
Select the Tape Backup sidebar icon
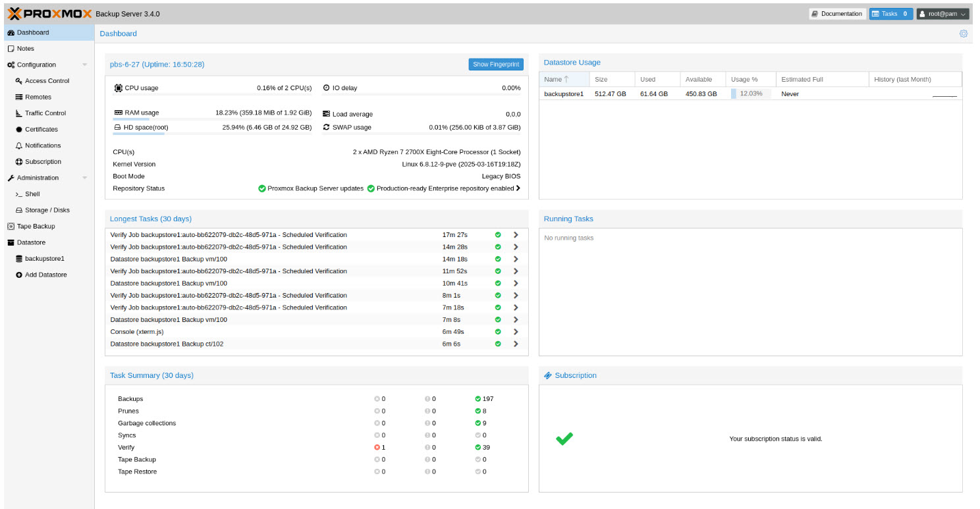point(11,227)
